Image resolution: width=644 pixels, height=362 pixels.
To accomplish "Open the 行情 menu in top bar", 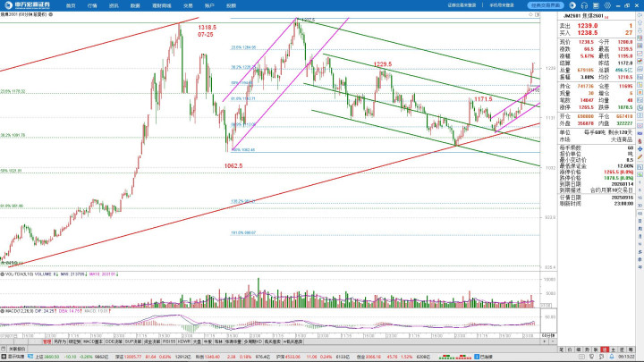I will (92, 5).
